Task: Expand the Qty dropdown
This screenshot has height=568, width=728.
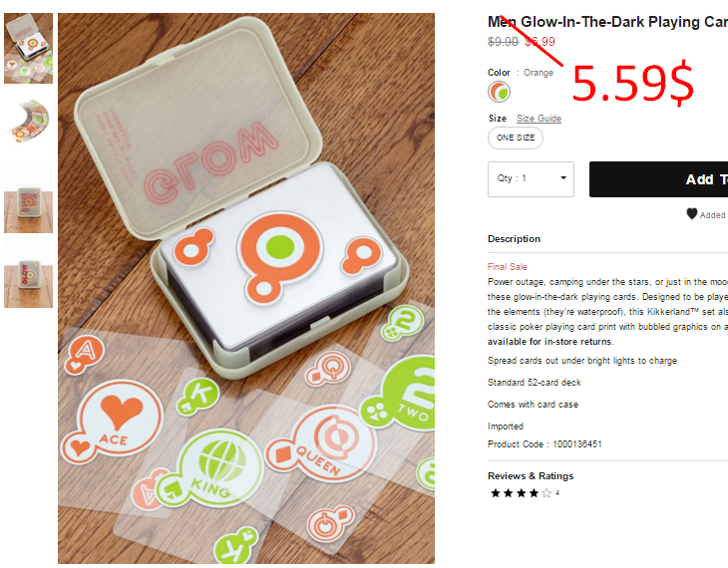Action: point(531,179)
